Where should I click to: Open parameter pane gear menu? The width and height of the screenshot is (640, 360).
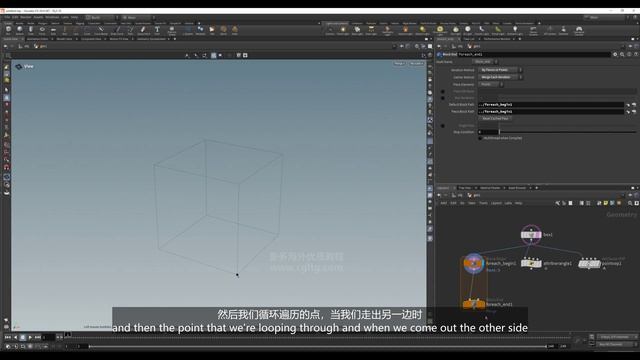[x=615, y=54]
